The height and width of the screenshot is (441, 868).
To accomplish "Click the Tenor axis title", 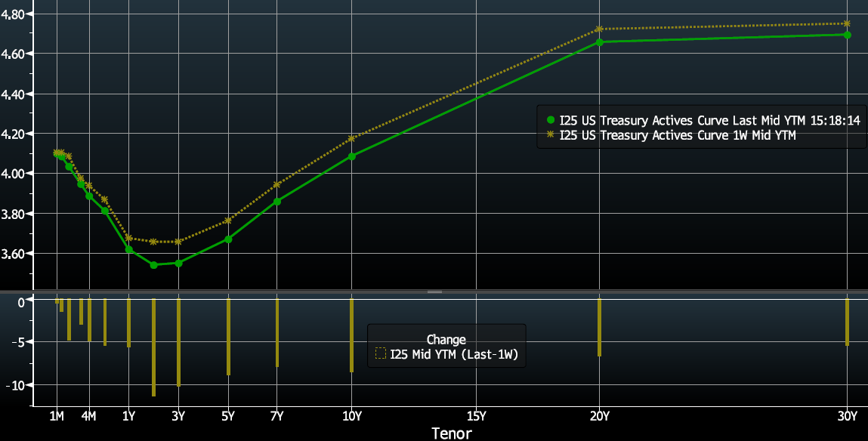I will 453,433.
